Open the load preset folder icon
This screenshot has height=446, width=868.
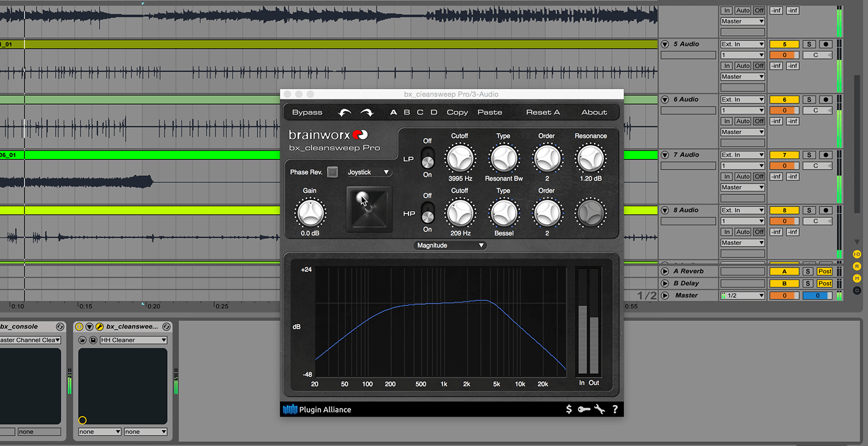click(83, 340)
